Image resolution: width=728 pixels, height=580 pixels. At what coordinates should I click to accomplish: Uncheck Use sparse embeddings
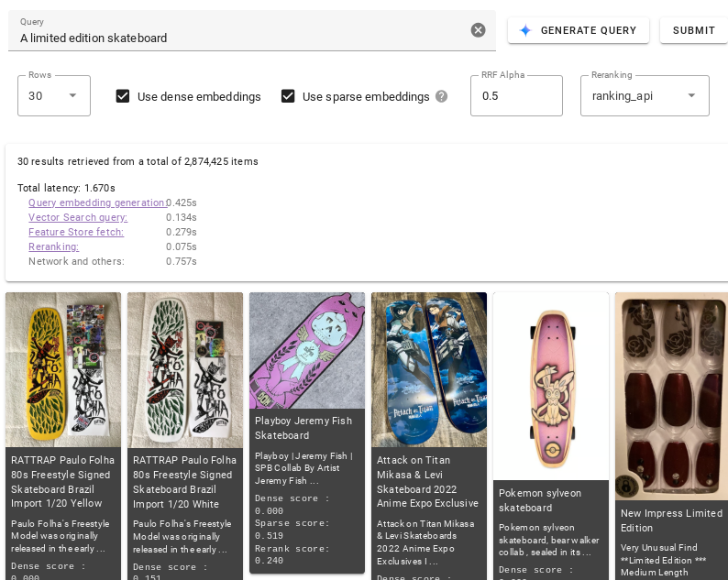coord(288,96)
